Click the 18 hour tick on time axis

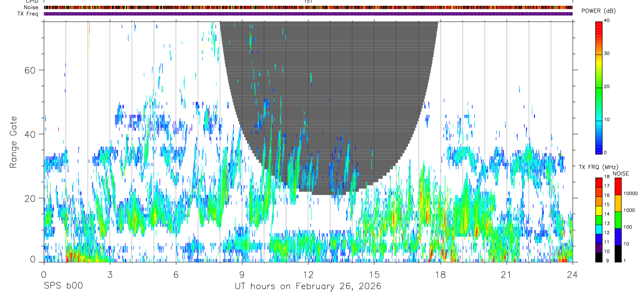440,274
